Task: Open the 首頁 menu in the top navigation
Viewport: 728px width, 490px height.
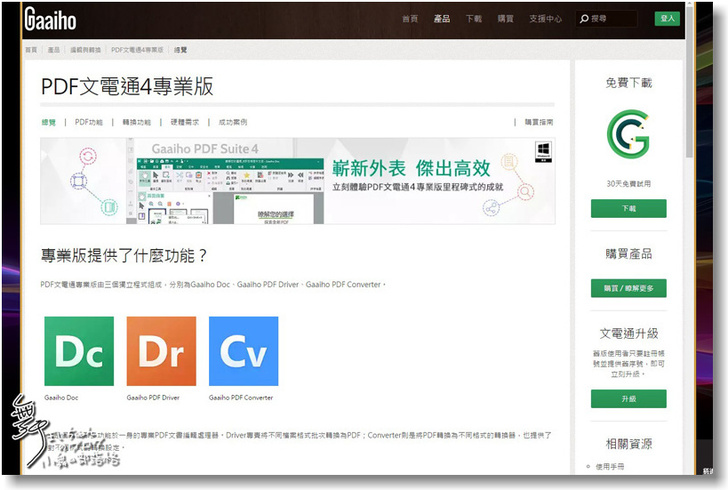Action: pos(410,19)
